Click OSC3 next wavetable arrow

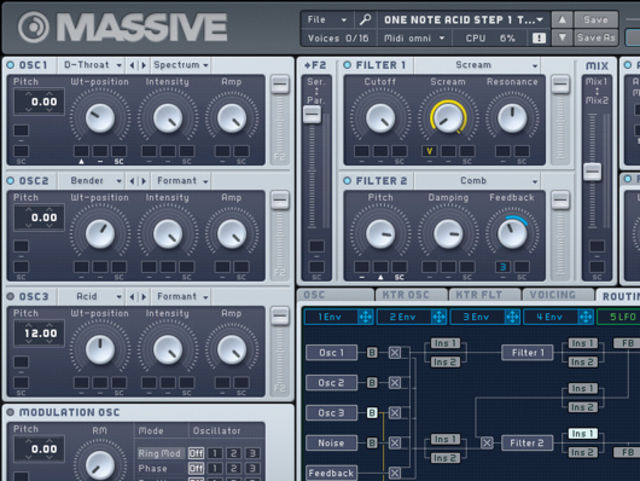point(143,297)
